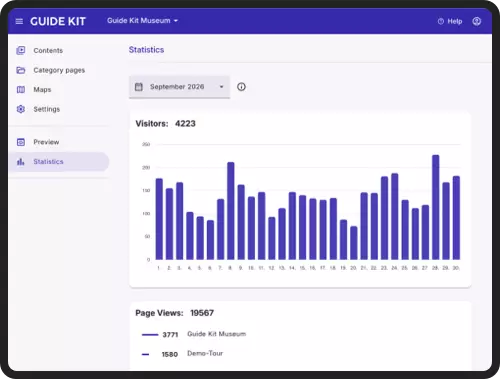Click the Guide Kit Museum page views row
Image resolution: width=500 pixels, height=379 pixels.
click(x=194, y=334)
